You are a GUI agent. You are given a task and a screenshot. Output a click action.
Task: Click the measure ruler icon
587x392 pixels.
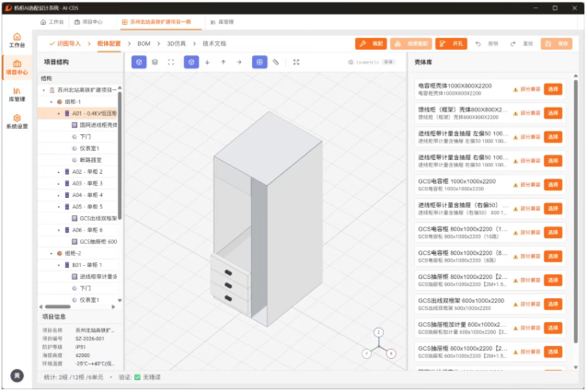click(275, 63)
